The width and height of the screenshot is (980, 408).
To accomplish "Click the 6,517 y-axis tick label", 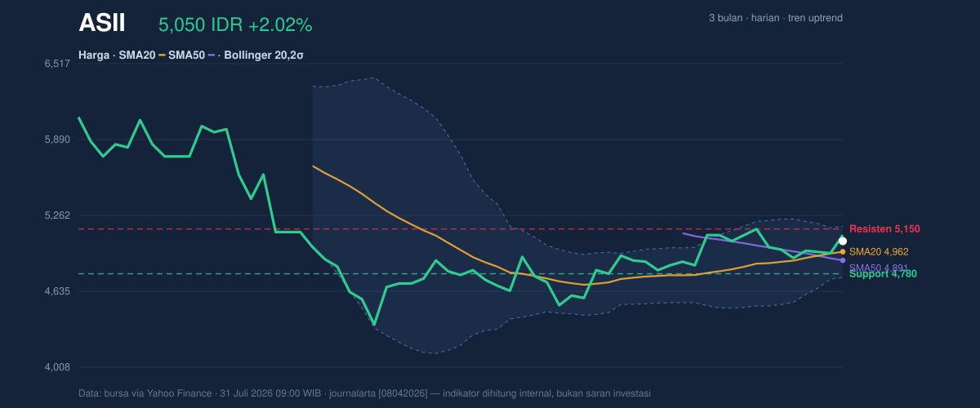I will tap(57, 64).
